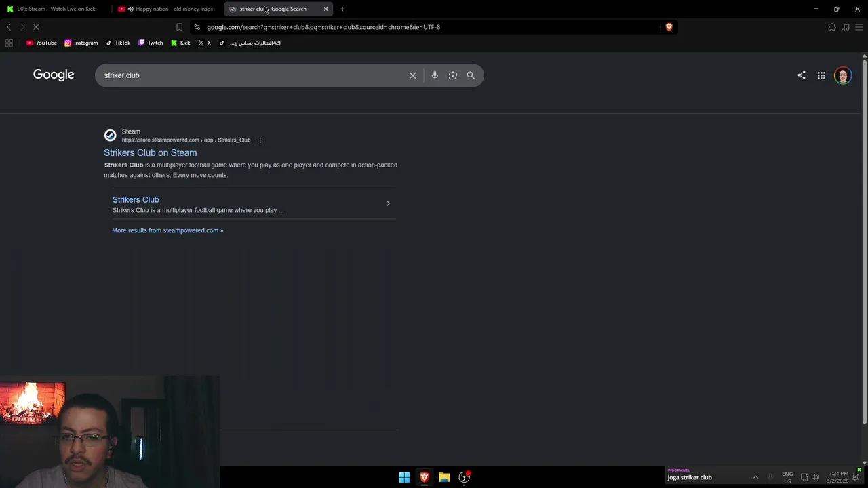Go back to the previous page
Screen dimensions: 868x488
click(9, 27)
